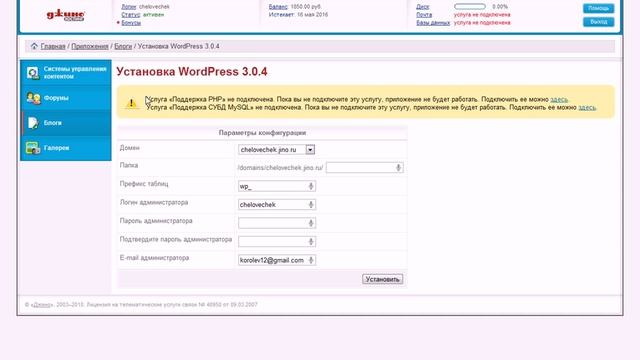Click the Установка WordPress 3.0.4 heading
The height and width of the screenshot is (360, 640).
tap(192, 71)
